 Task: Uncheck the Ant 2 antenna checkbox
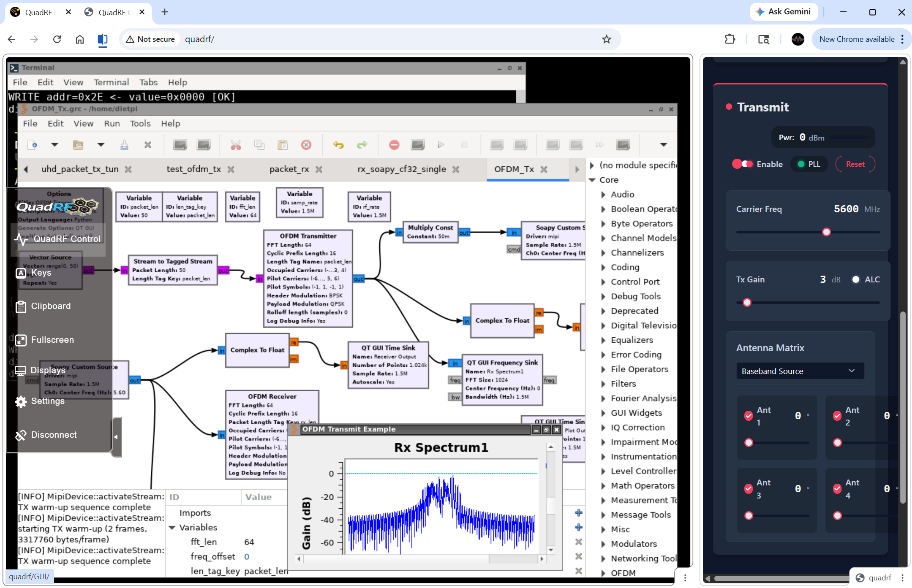point(838,416)
